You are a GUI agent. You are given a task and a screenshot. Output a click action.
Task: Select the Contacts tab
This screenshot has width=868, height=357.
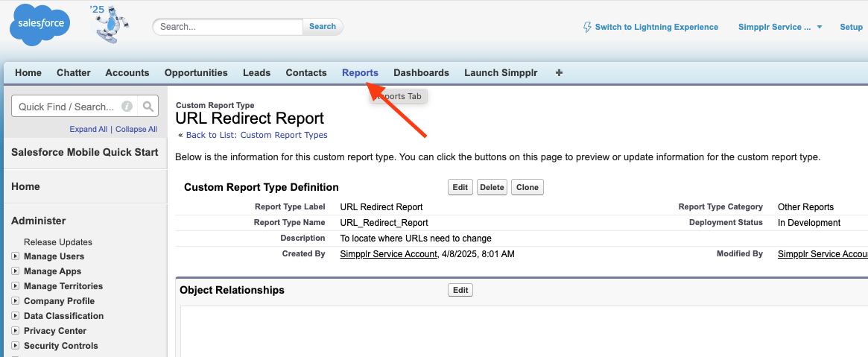306,72
